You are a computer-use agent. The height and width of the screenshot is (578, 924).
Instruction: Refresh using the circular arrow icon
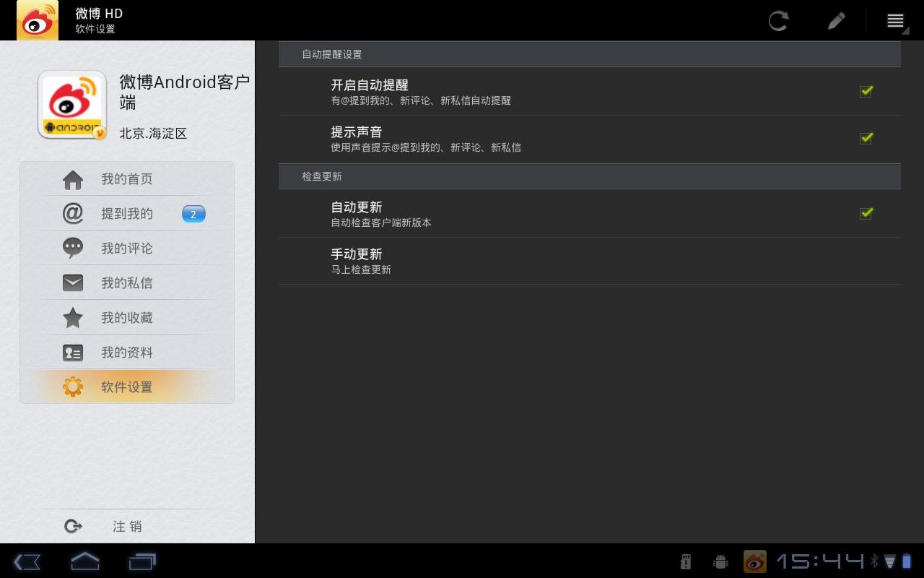point(778,20)
